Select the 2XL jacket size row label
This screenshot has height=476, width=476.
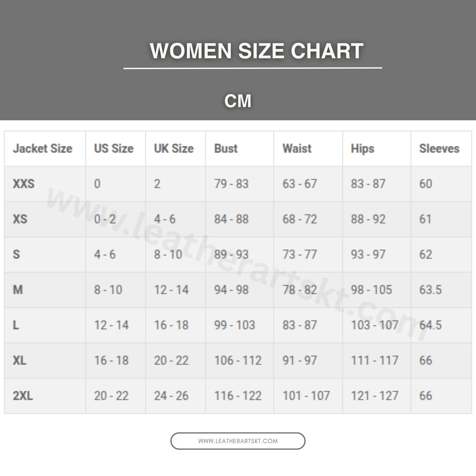23,396
